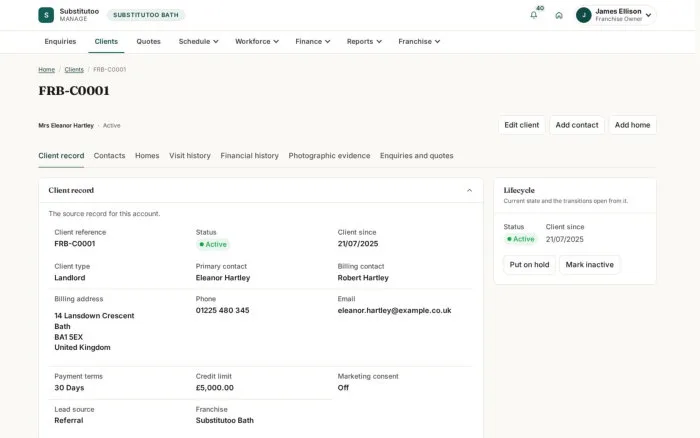This screenshot has height=438, width=700.
Task: Click the franchise value Substitutoo Bath
Action: pyautogui.click(x=225, y=421)
